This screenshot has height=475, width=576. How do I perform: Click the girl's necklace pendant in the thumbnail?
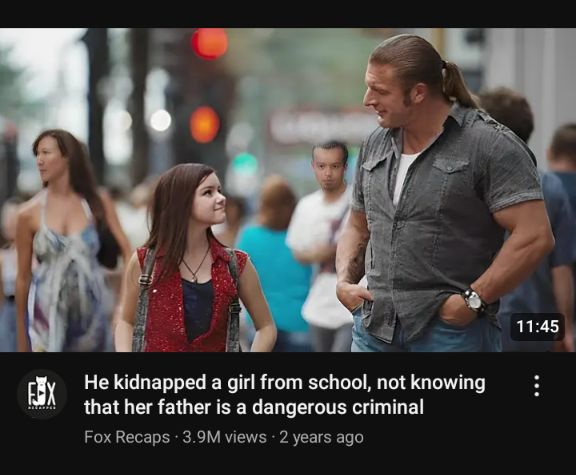194,278
